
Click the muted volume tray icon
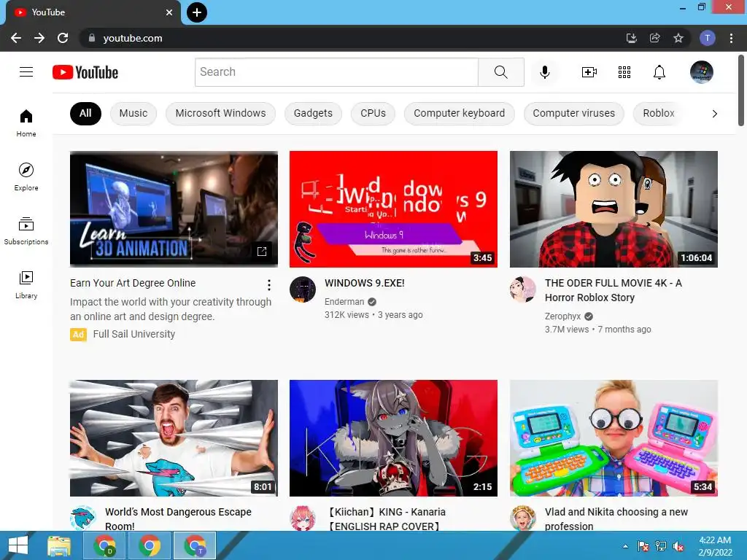point(678,546)
